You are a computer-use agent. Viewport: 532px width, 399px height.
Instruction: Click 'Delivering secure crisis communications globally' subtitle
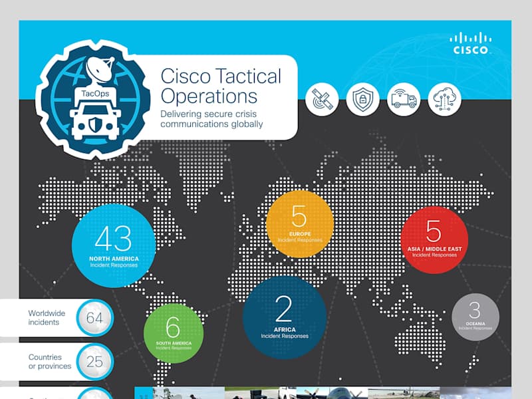point(211,119)
